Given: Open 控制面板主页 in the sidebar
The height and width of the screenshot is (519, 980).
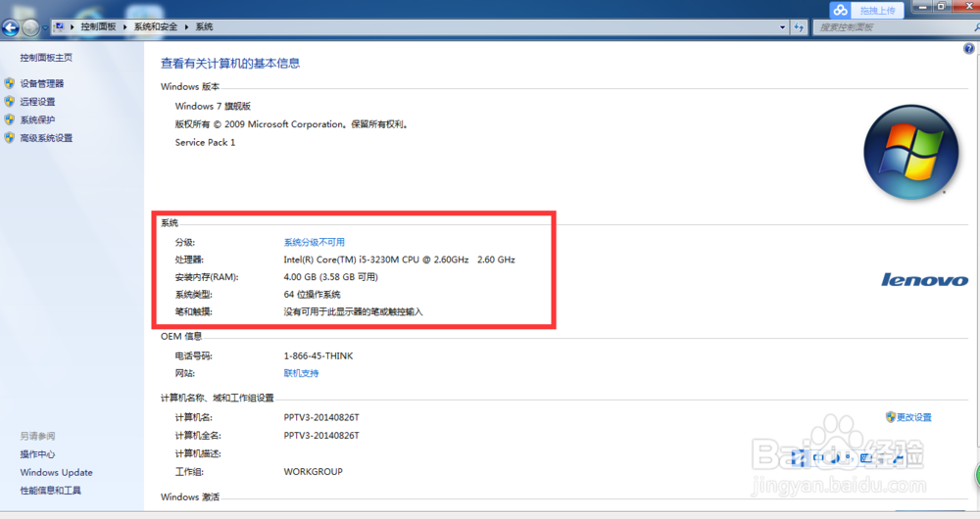Looking at the screenshot, I should [46, 58].
